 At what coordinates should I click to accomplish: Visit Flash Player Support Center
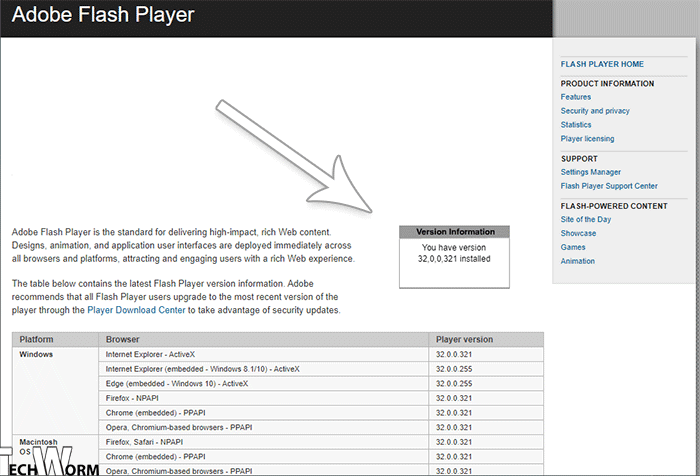point(609,186)
